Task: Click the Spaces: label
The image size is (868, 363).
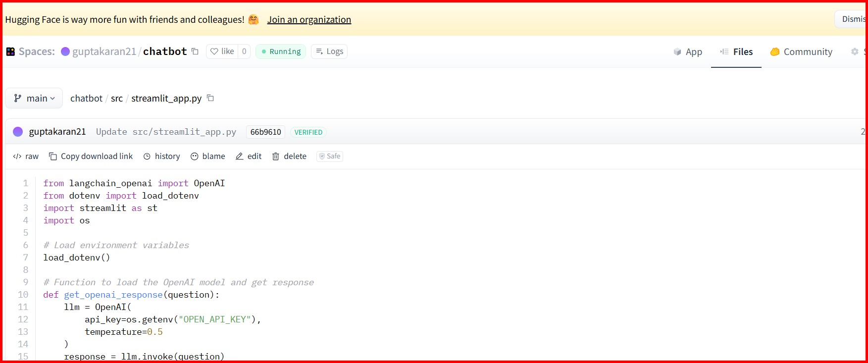Action: (x=37, y=52)
